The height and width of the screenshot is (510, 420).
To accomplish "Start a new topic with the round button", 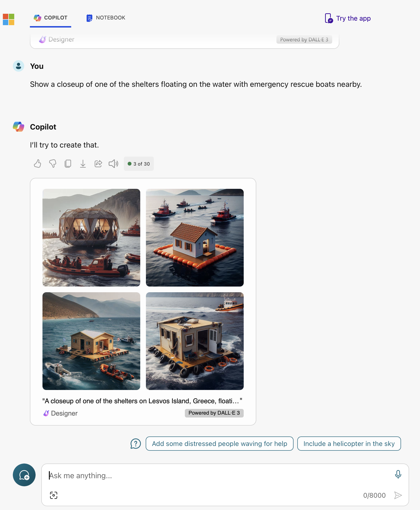I will (x=24, y=475).
